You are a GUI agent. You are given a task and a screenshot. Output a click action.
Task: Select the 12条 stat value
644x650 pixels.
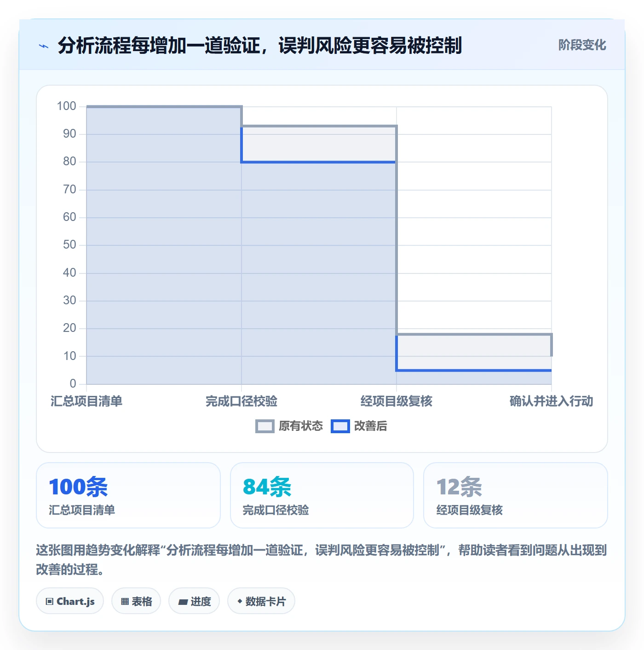click(x=459, y=487)
